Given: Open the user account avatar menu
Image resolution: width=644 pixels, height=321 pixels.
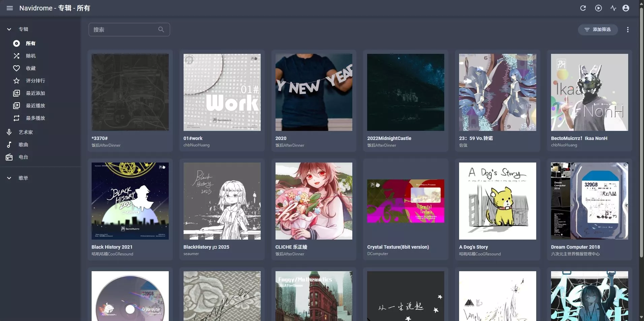Looking at the screenshot, I should click(x=626, y=8).
